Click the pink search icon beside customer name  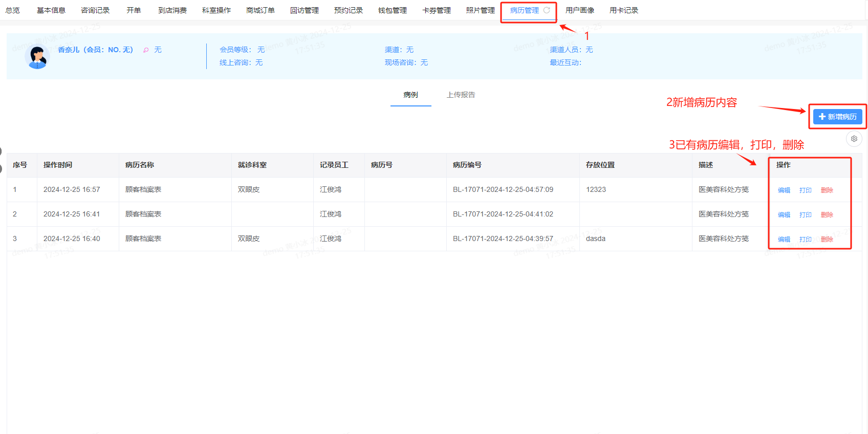(146, 50)
